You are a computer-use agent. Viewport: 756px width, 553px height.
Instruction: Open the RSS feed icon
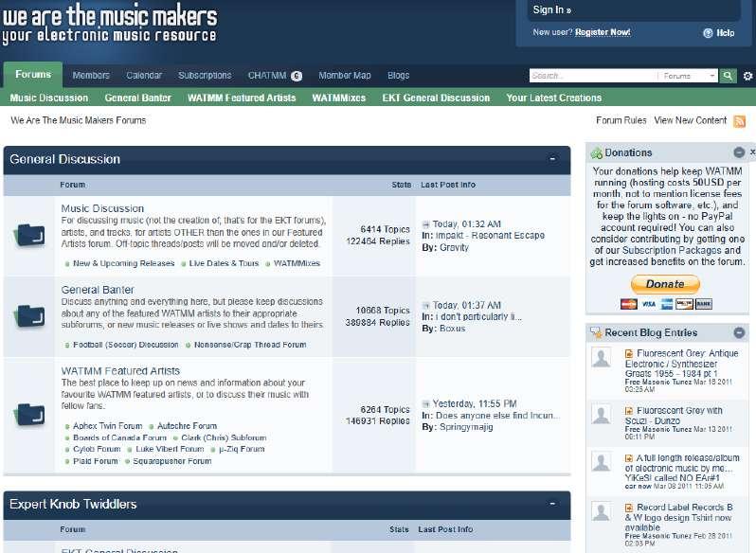click(739, 121)
